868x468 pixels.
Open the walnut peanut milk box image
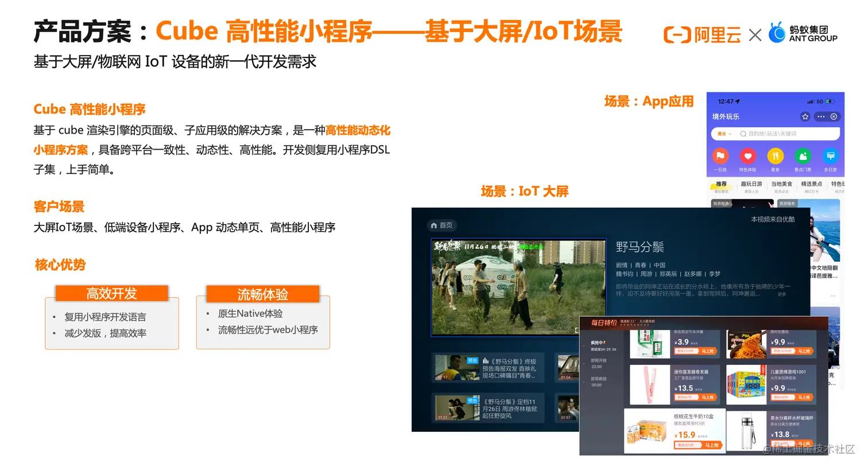(647, 431)
